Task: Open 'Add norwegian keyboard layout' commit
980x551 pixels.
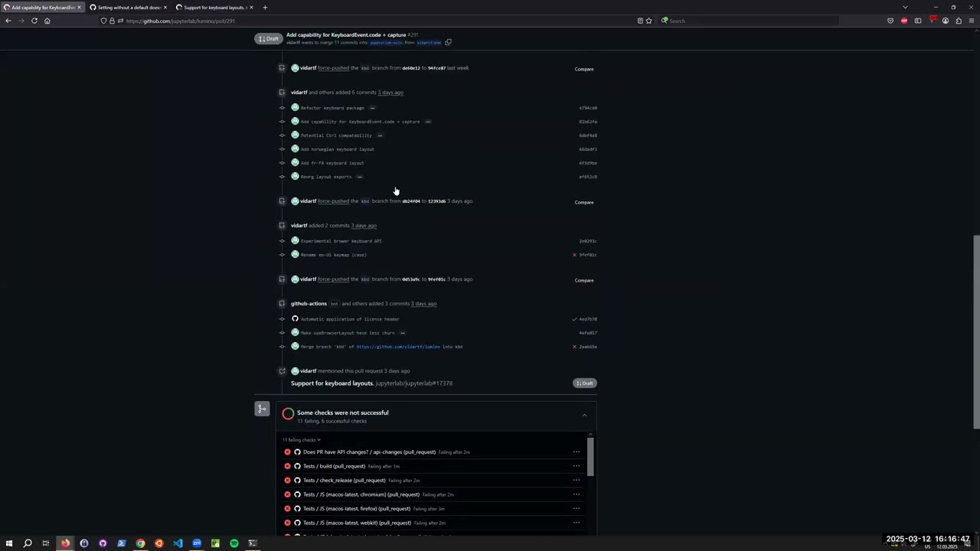Action: 338,149
